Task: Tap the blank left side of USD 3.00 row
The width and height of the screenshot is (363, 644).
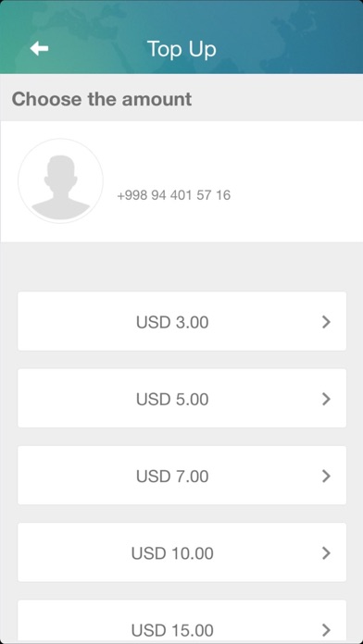Action: [x=74, y=321]
